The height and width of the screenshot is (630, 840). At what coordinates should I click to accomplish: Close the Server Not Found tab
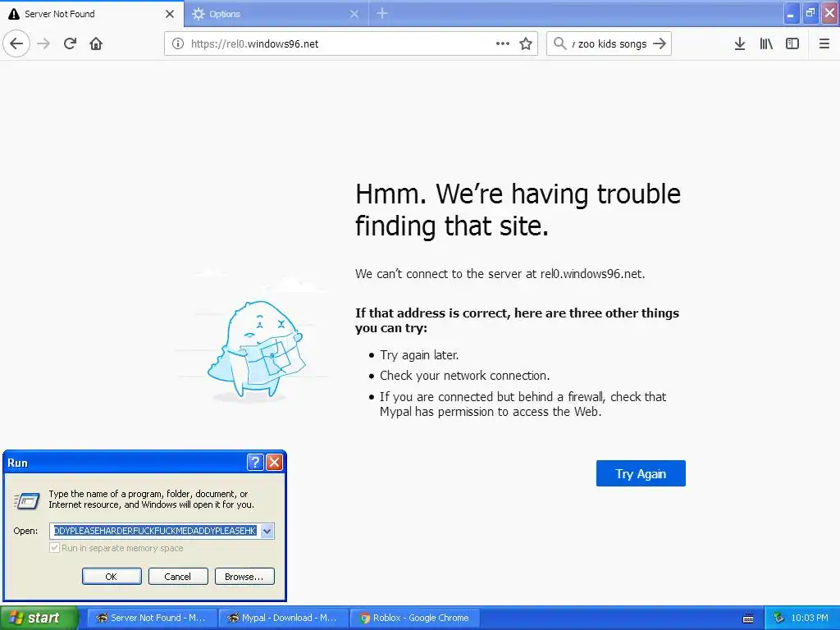(x=169, y=14)
